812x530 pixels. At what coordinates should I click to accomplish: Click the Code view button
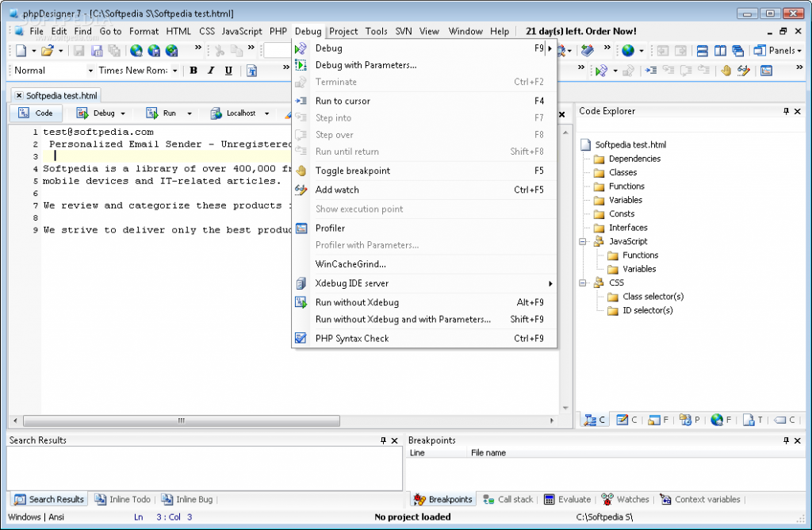[x=36, y=113]
